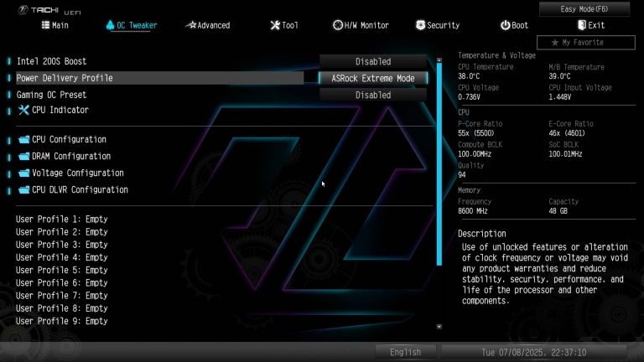644x362 pixels.
Task: Select the Gaming OC Preset row
Action: click(160, 95)
